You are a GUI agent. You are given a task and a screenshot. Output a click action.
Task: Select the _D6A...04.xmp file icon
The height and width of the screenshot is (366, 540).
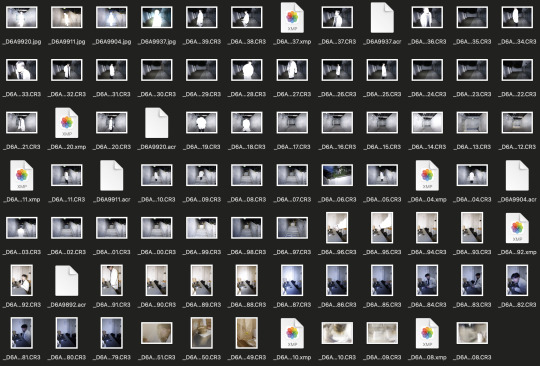click(x=427, y=175)
